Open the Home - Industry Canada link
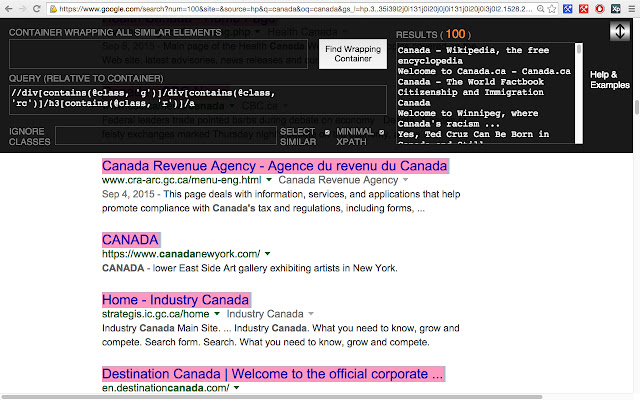This screenshot has height=400, width=640. (x=175, y=300)
